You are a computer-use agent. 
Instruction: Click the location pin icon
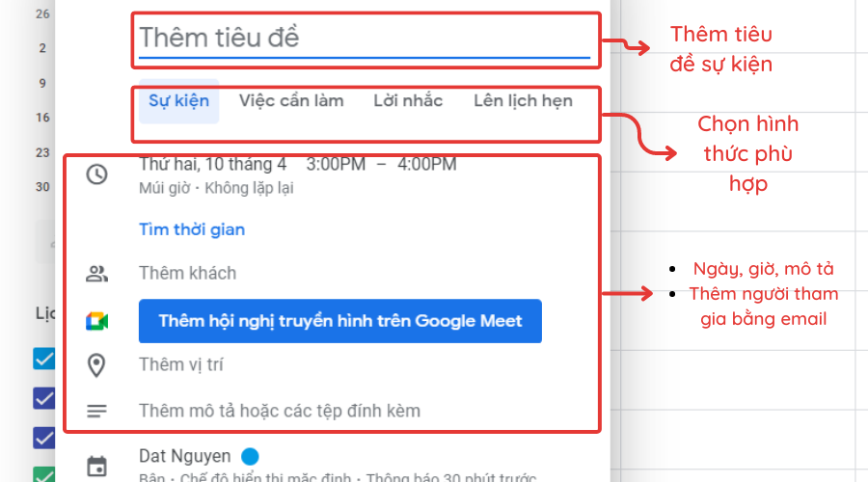pyautogui.click(x=96, y=365)
